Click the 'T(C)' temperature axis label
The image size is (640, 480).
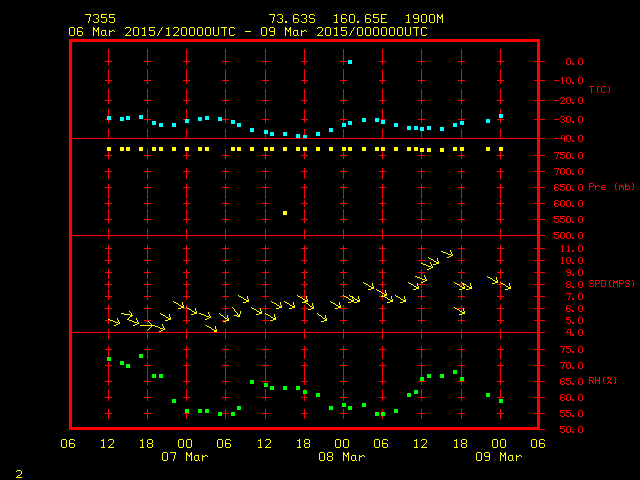(600, 89)
